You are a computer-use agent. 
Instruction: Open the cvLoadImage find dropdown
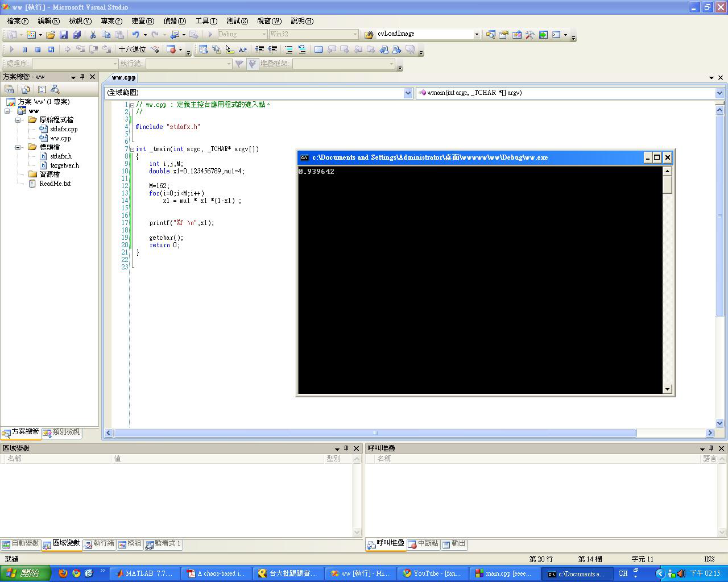coord(477,35)
